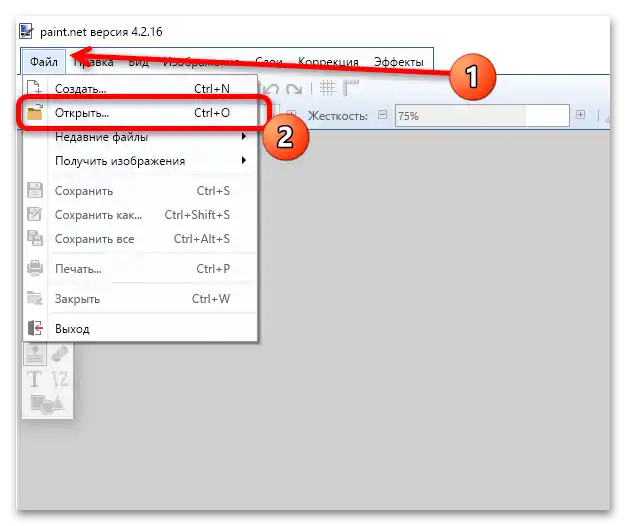Click the exit door icon beside Выход
The height and width of the screenshot is (526, 626).
click(35, 328)
